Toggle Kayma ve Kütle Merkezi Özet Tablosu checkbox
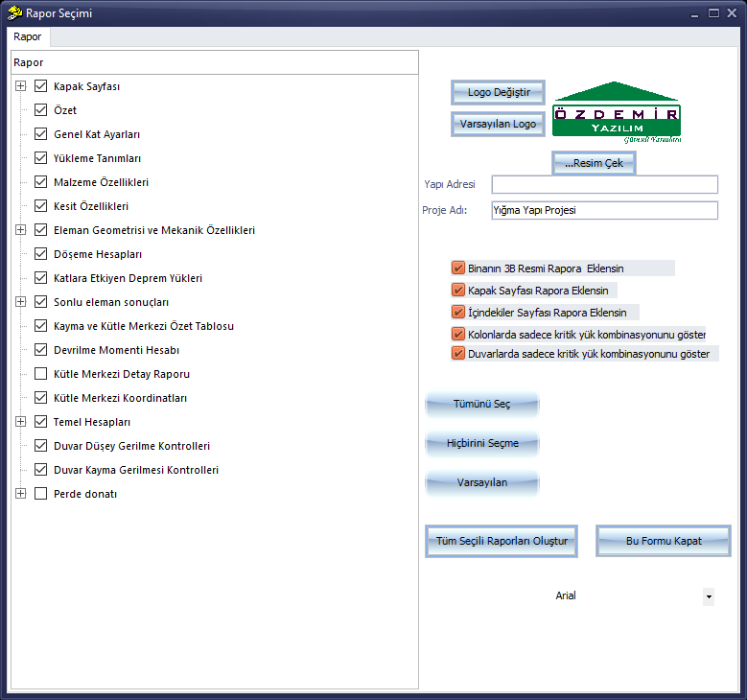The width and height of the screenshot is (747, 700). (x=41, y=326)
